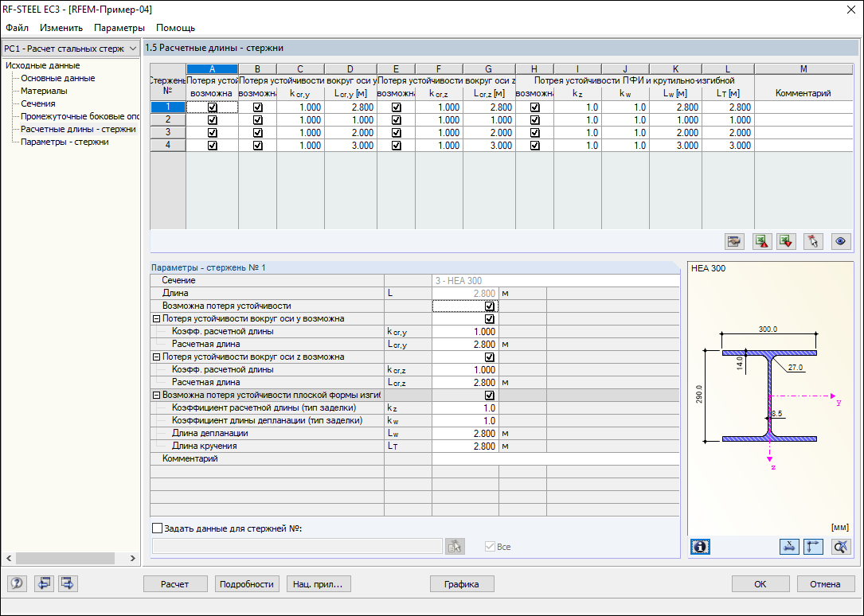The height and width of the screenshot is (616, 864).
Task: Reset cross-section view icon
Action: [841, 547]
